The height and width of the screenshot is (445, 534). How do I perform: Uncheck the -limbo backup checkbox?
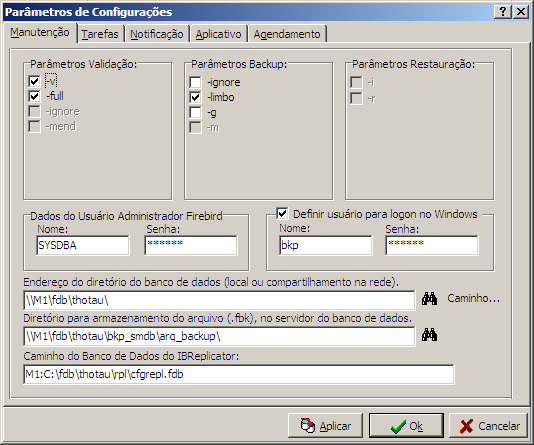(x=195, y=97)
